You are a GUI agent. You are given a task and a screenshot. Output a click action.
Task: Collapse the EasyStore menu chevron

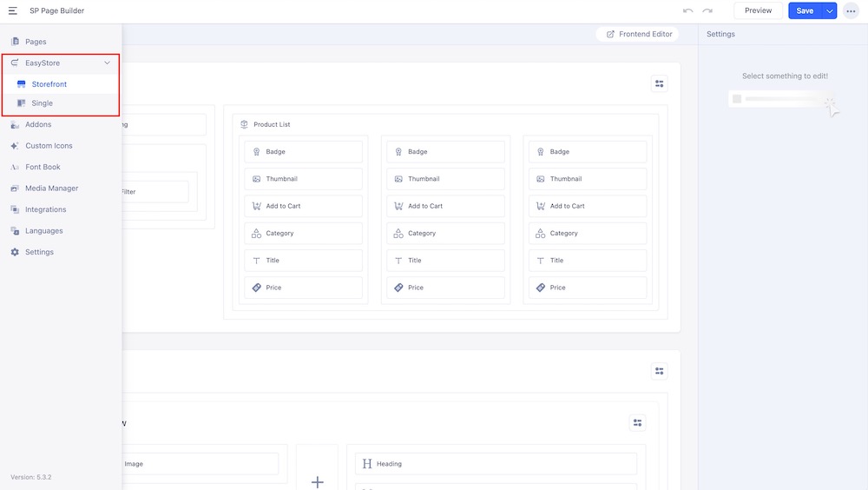pos(107,63)
